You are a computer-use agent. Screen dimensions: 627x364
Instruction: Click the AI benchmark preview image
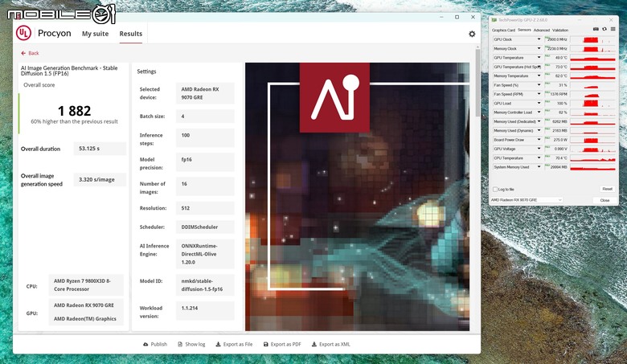pos(357,197)
